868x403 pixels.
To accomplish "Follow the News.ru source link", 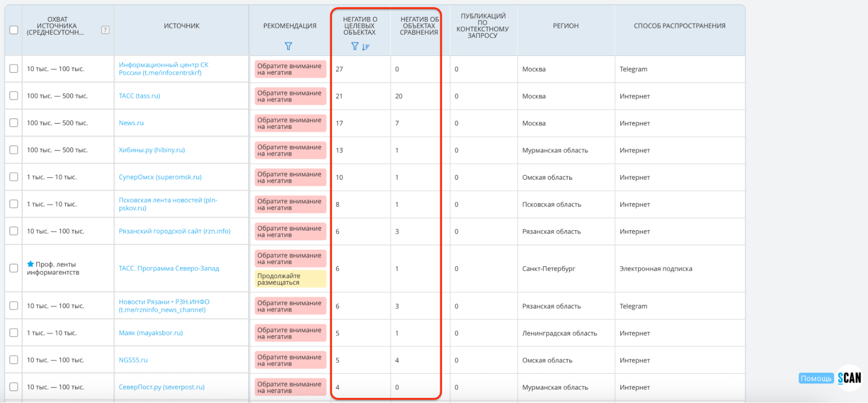I will pos(131,123).
